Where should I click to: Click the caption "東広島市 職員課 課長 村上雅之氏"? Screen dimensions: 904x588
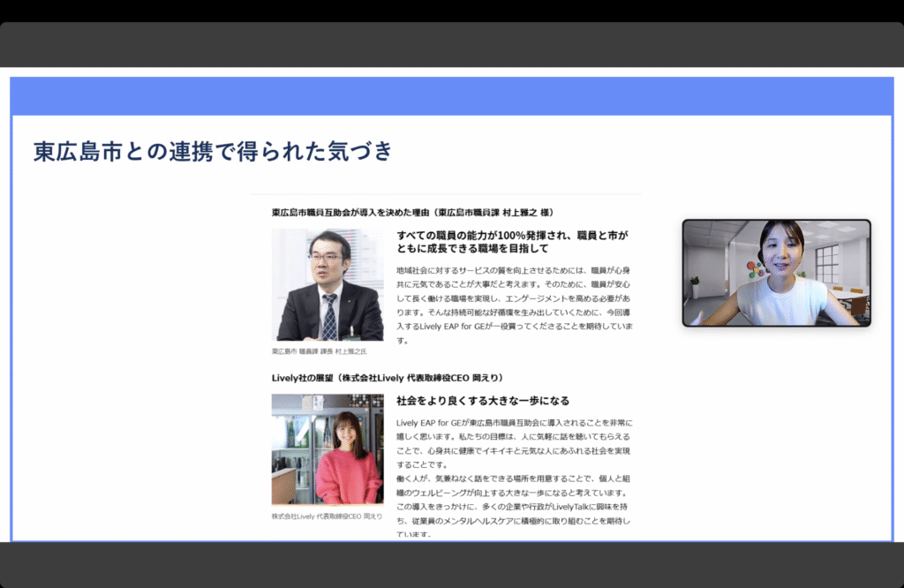pos(319,351)
